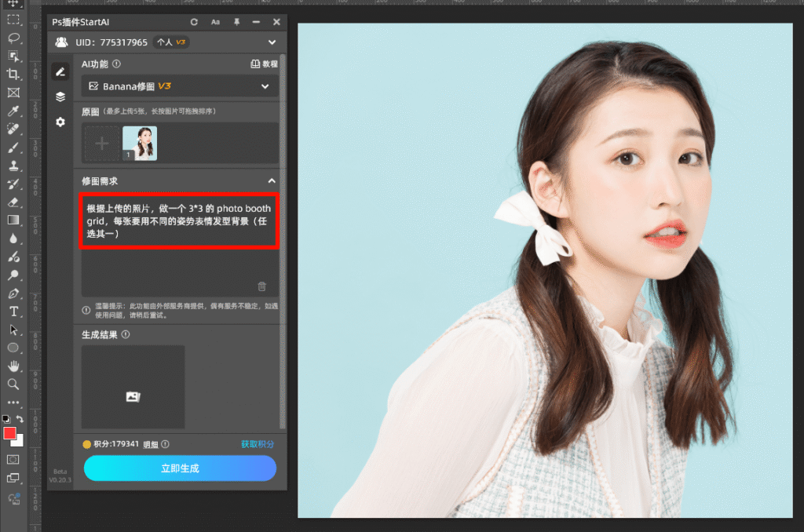Select the Type tool

pyautogui.click(x=13, y=312)
